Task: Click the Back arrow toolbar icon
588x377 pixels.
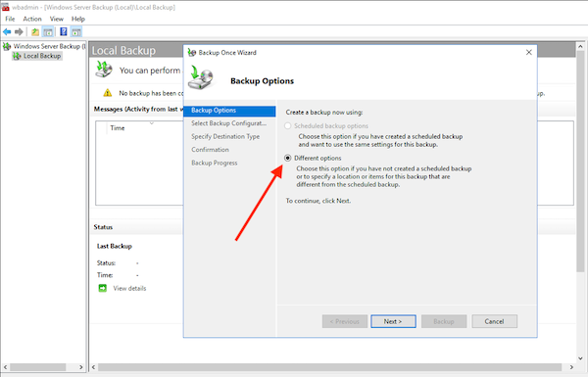Action: point(7,32)
